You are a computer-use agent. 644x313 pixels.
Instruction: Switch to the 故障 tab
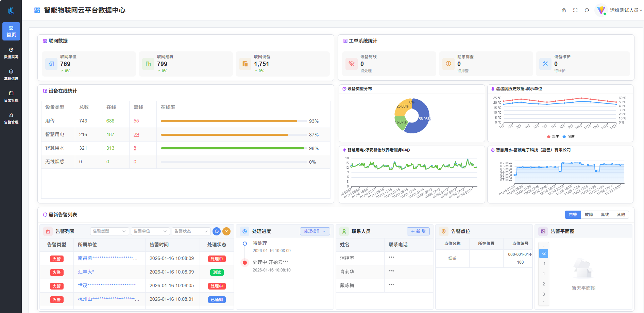click(x=589, y=215)
